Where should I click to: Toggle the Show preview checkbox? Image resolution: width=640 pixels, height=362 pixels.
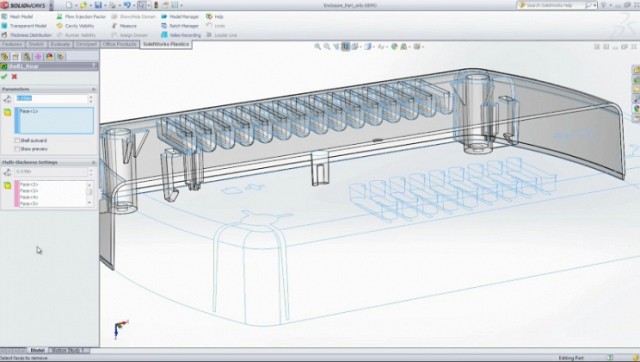coord(17,149)
